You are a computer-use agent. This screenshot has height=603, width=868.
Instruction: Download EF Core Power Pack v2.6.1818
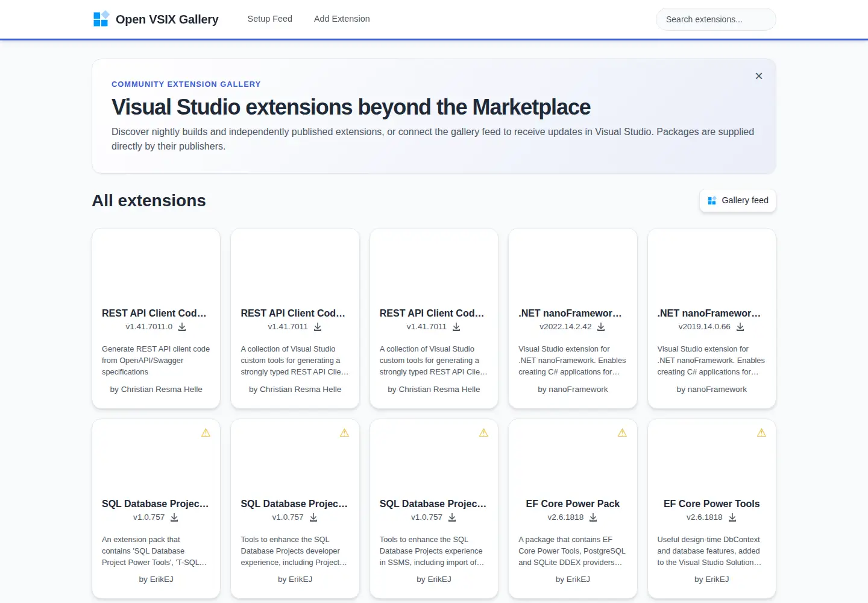593,517
